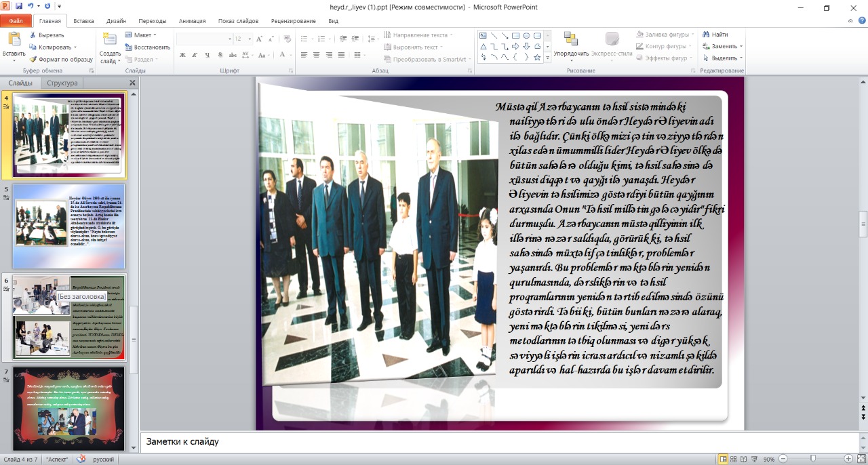This screenshot has height=465, width=868.
Task: Open the font name combo box
Action: [x=203, y=39]
